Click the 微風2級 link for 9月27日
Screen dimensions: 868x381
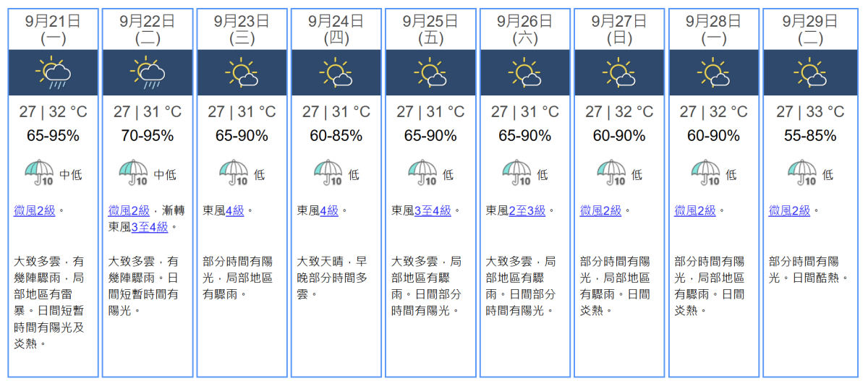pos(600,210)
